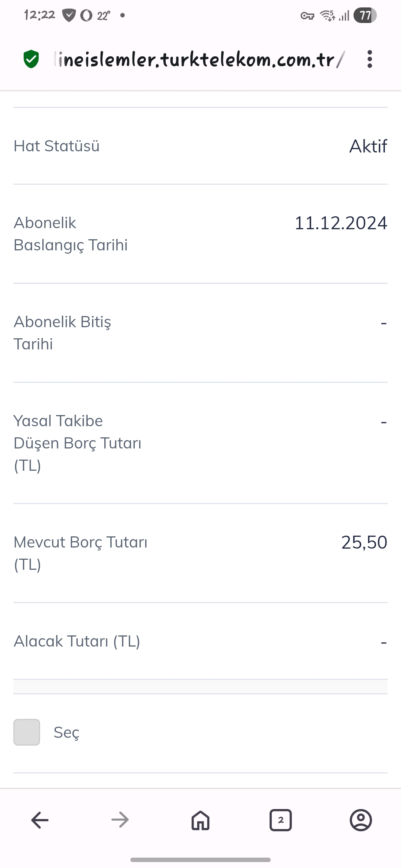The width and height of the screenshot is (401, 868).
Task: Tap the Wi-Fi status icon
Action: tap(327, 16)
